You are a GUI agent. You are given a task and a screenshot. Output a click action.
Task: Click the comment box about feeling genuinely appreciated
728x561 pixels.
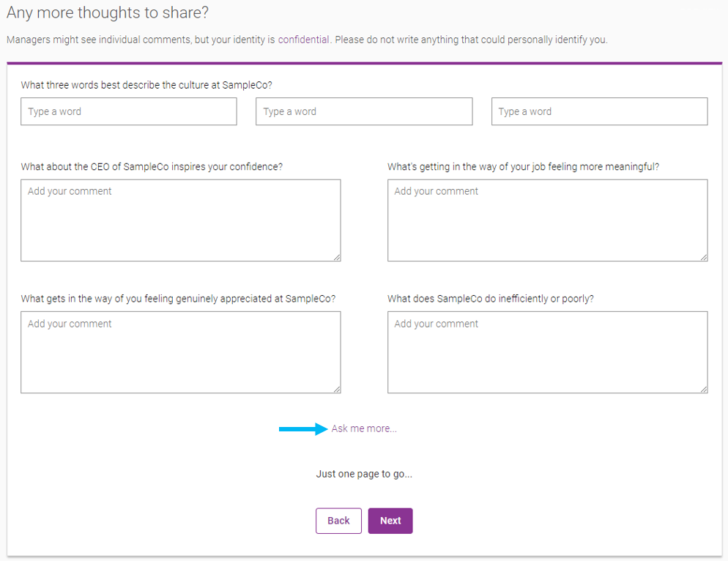tap(181, 352)
